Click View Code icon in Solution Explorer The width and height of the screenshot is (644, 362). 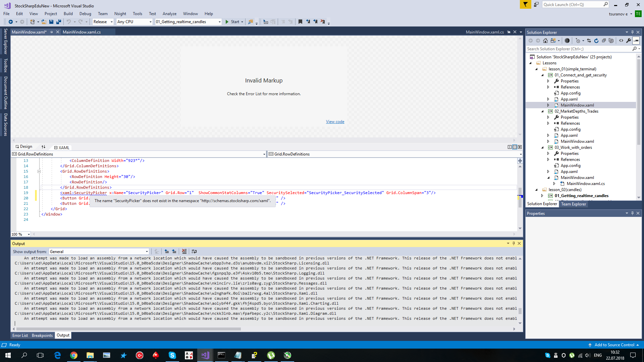pos(621,41)
